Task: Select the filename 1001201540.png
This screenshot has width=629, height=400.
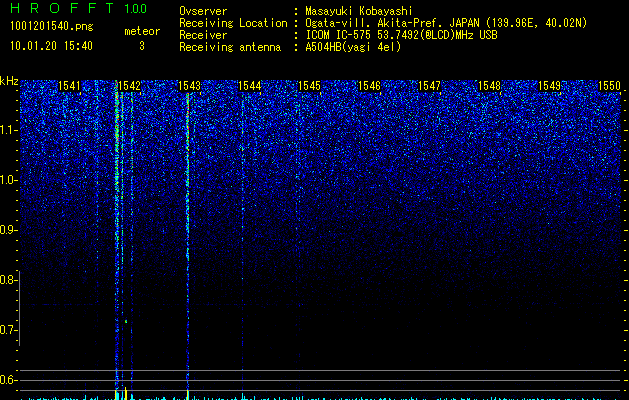Action: pyautogui.click(x=52, y=26)
